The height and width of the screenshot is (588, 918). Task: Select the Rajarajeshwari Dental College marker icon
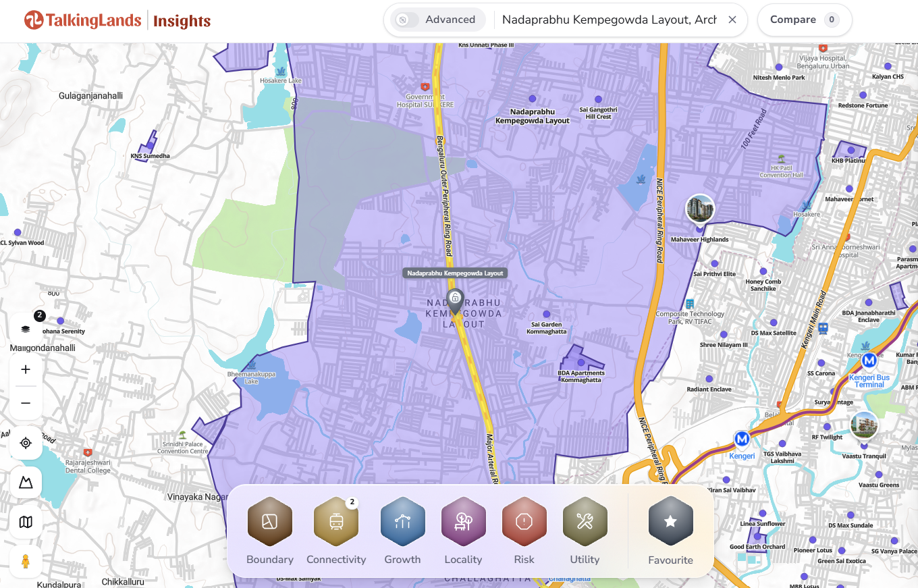[x=87, y=452]
